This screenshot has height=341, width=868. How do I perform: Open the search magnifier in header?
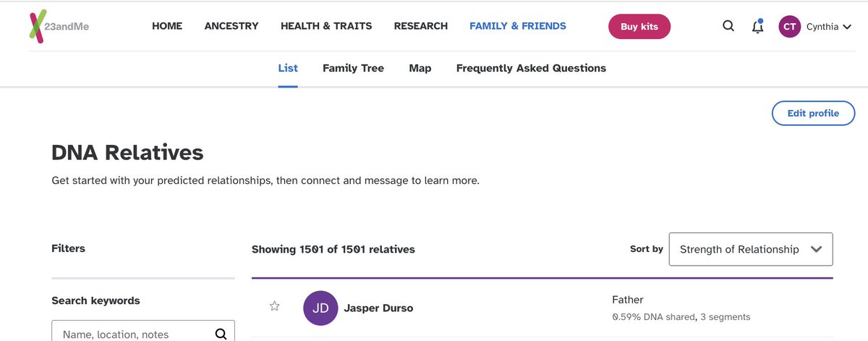point(728,27)
